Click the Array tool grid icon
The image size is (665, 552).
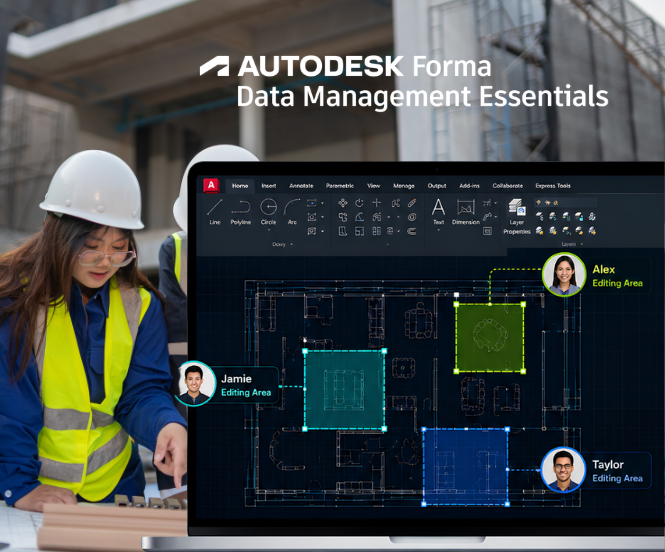pyautogui.click(x=377, y=231)
